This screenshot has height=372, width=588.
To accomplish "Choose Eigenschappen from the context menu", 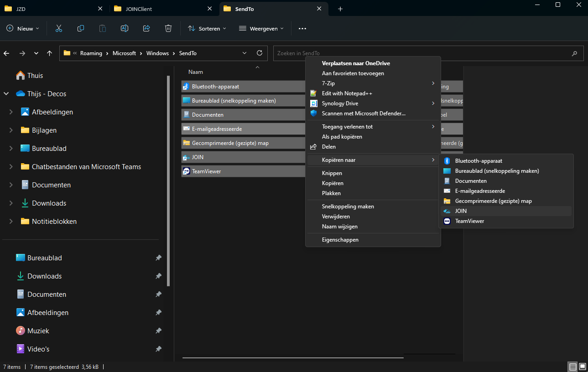I will 340,240.
